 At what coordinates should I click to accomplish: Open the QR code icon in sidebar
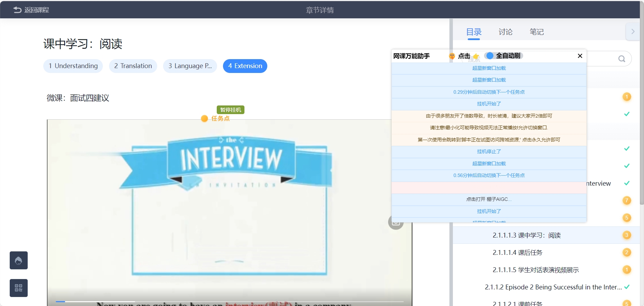[19, 288]
